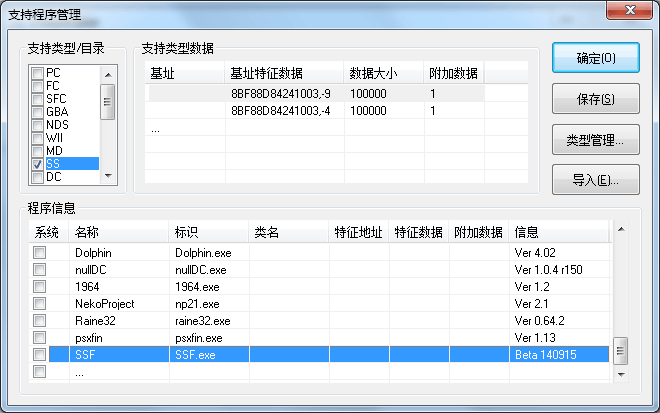The height and width of the screenshot is (413, 660).
Task: Tick the system checkbox for nullDC
Action: coord(39,270)
